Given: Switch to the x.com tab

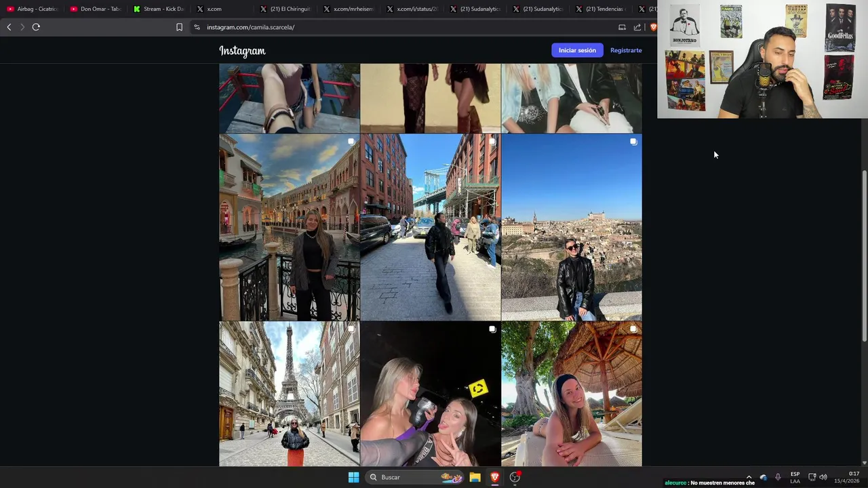Looking at the screenshot, I should [x=222, y=9].
